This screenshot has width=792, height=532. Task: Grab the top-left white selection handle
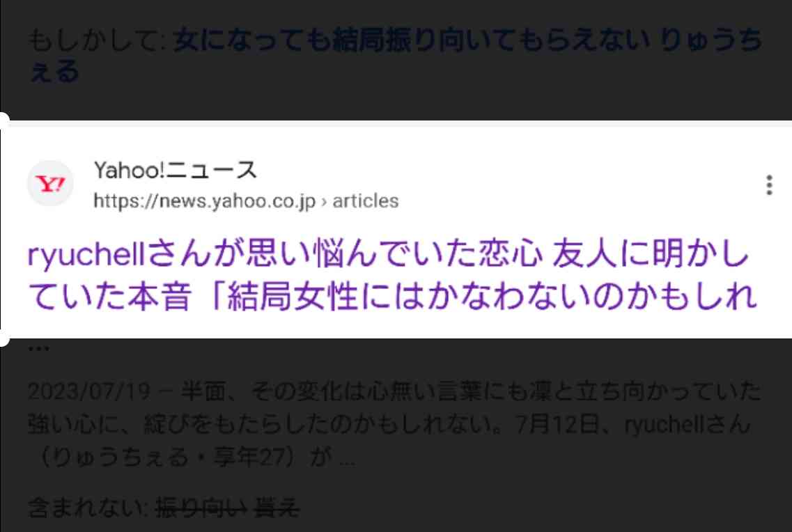click(3, 120)
